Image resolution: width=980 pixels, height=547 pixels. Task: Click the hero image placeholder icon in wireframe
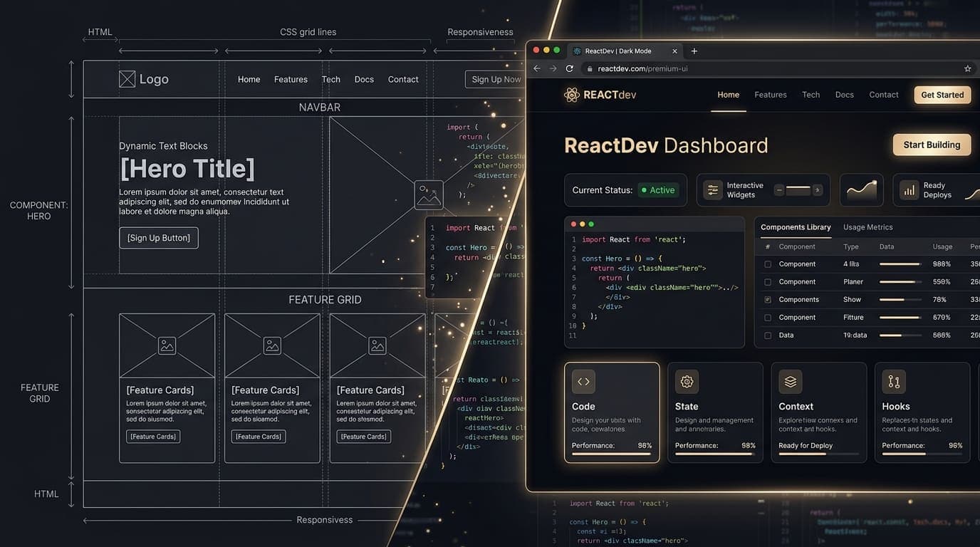(429, 194)
